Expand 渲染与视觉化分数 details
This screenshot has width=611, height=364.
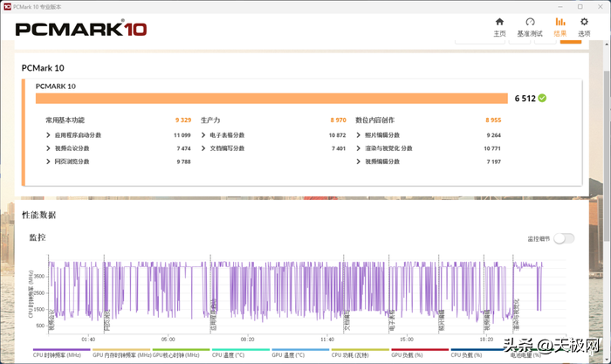tap(359, 148)
